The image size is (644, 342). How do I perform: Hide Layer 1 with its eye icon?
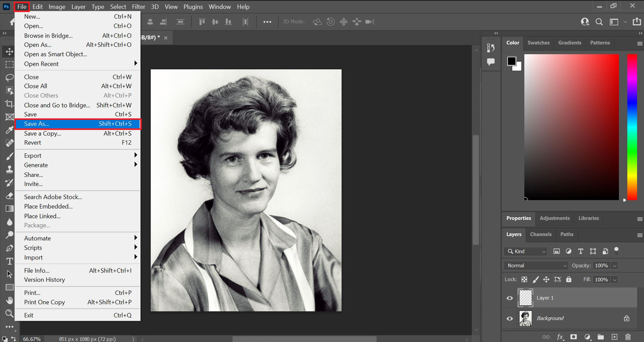tap(510, 298)
